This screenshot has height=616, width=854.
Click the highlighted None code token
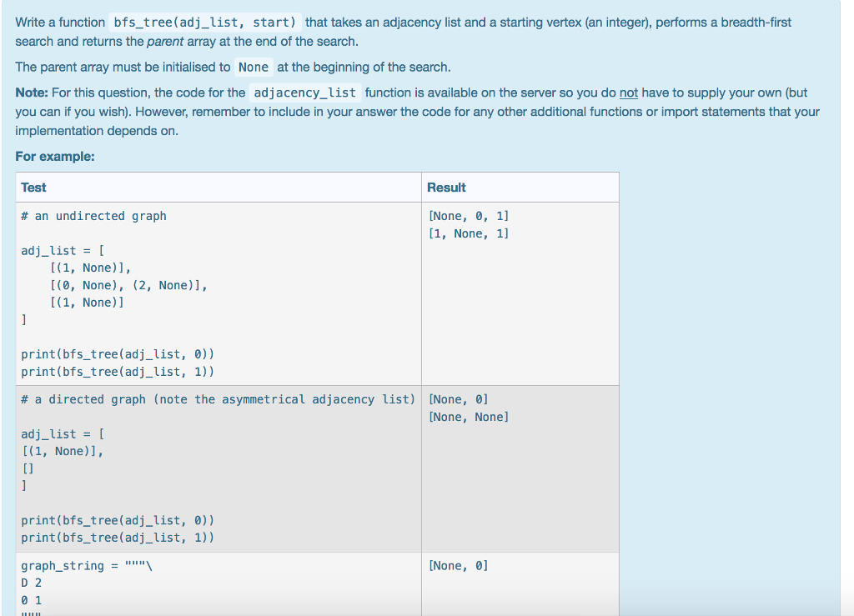click(x=254, y=67)
